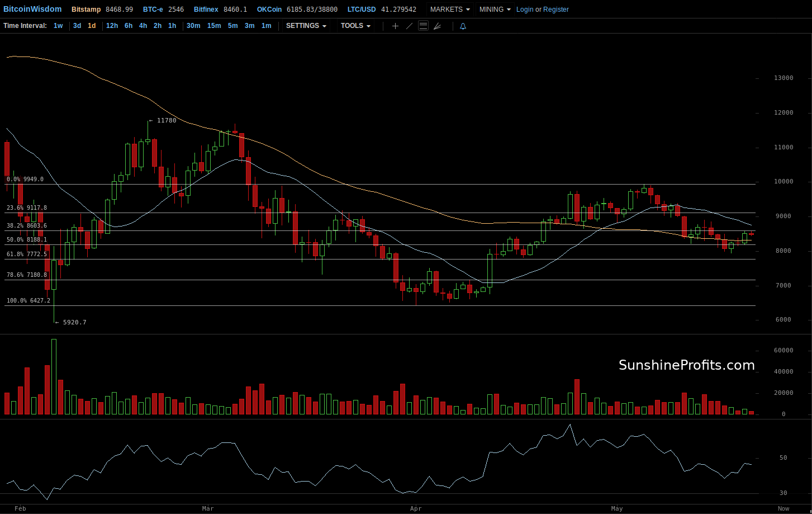The height and width of the screenshot is (514, 812).
Task: Select the crosshair cursor tool
Action: pyautogui.click(x=395, y=26)
